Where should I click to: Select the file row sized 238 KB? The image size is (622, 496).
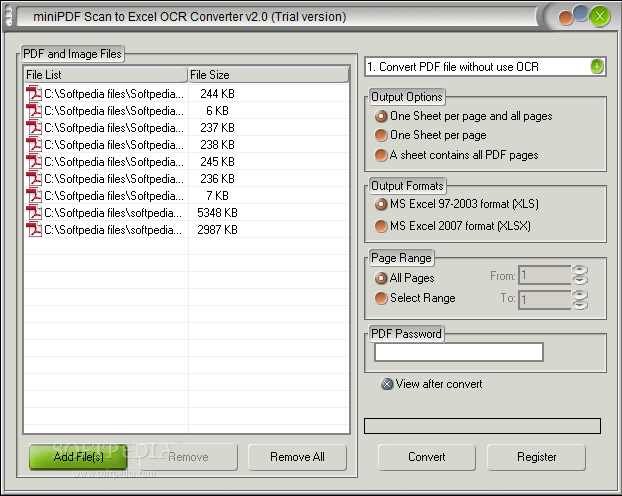coord(186,145)
